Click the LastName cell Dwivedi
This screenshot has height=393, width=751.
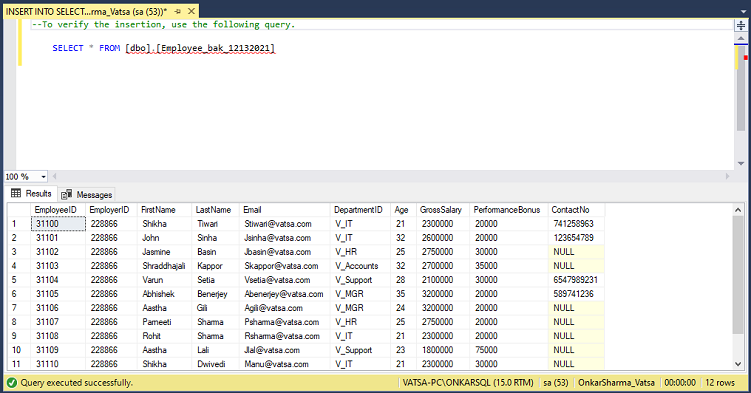coord(216,364)
